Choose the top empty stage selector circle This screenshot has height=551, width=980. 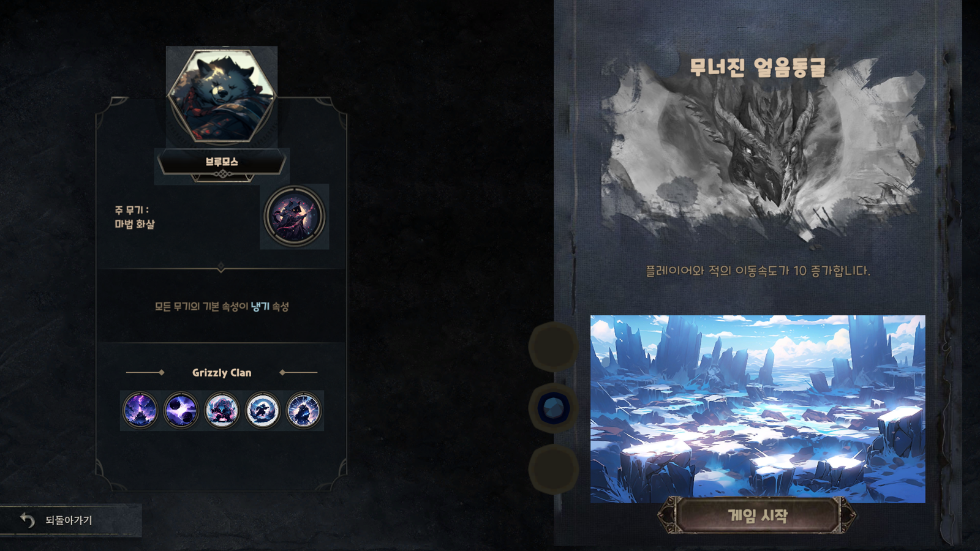(x=553, y=347)
